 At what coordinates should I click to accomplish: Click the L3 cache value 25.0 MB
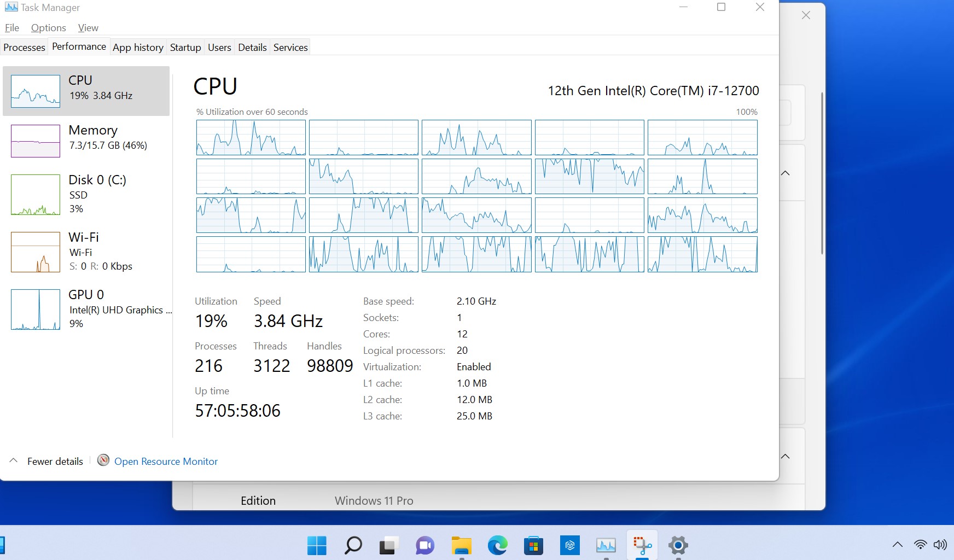[474, 416]
